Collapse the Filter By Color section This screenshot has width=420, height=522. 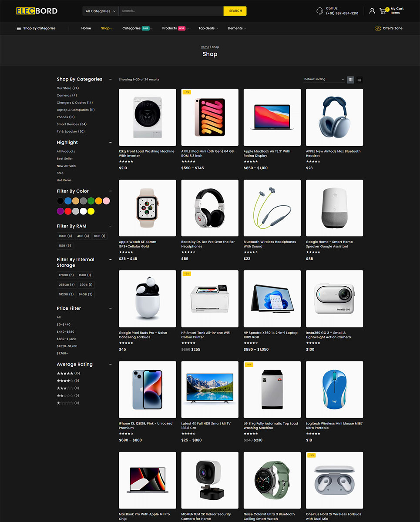(111, 191)
